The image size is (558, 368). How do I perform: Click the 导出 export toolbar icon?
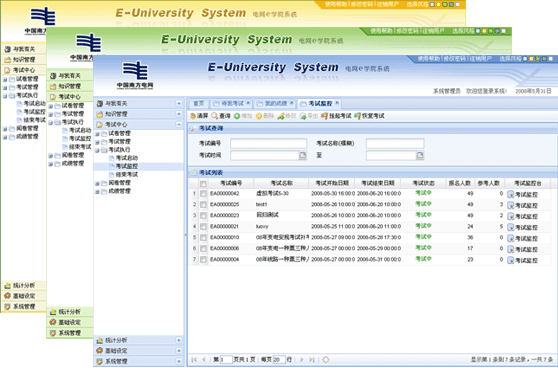303,116
